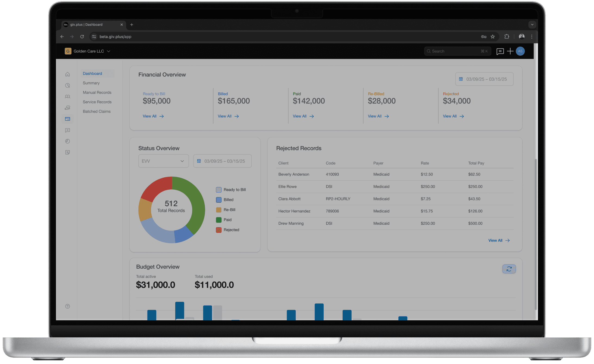Screen dimensions: 594x364
Task: Open the EVV dropdown in Status Overview
Action: [163, 161]
